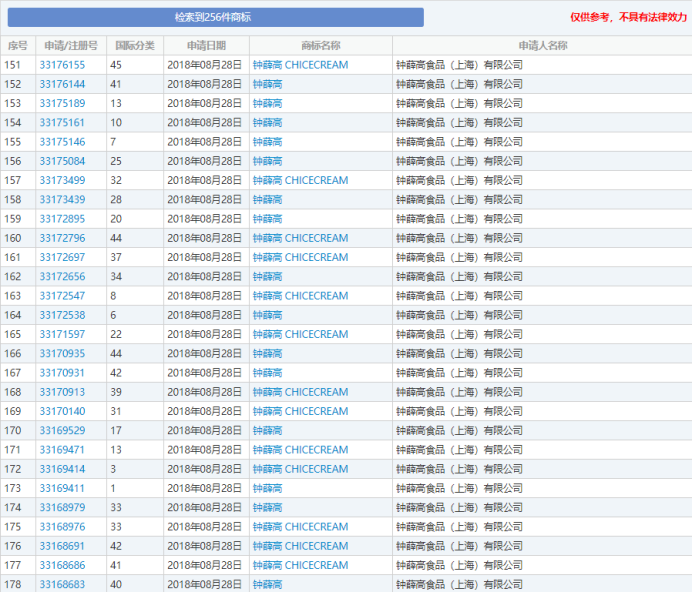
Task: Open application number 33169471
Action: 62,450
